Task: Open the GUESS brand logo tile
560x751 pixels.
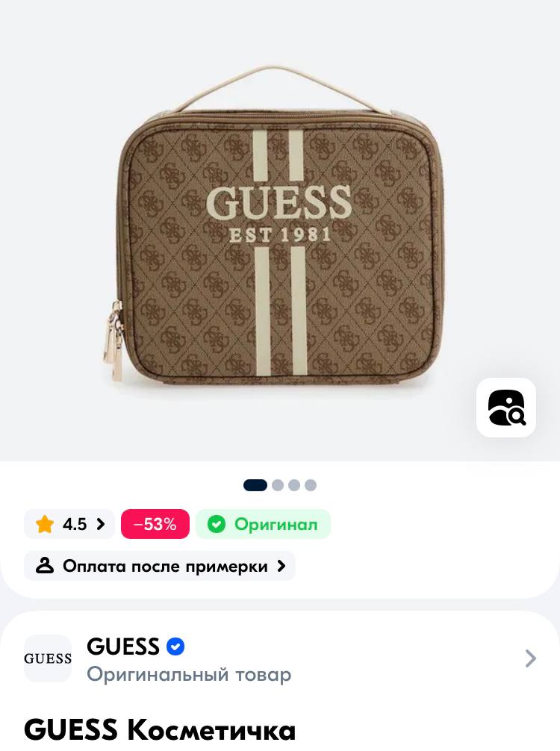Action: (48, 658)
